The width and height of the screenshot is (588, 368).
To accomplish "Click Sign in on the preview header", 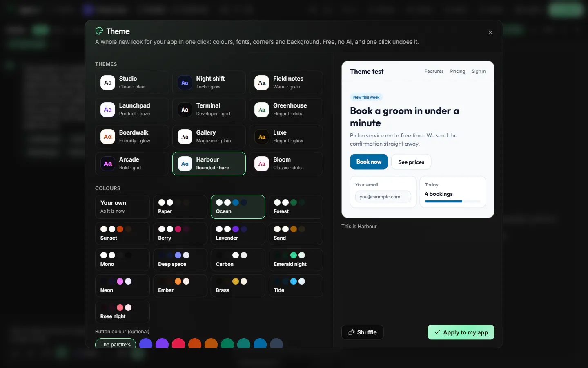I will 479,71.
